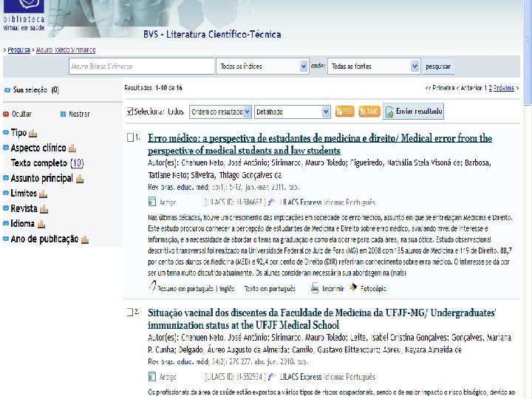Viewport: 532px width, 399px height.
Task: Open the Situação vacinal dos discentes article title
Action: [x=321, y=319]
